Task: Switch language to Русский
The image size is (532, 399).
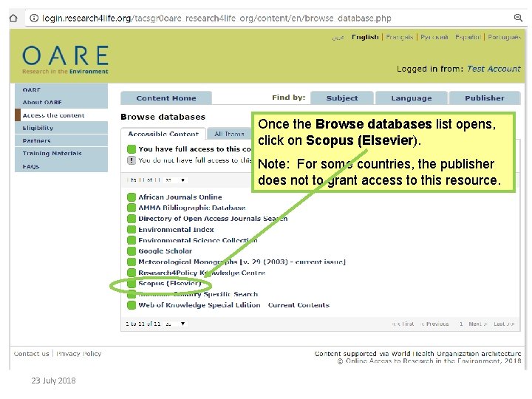Action: pyautogui.click(x=434, y=37)
